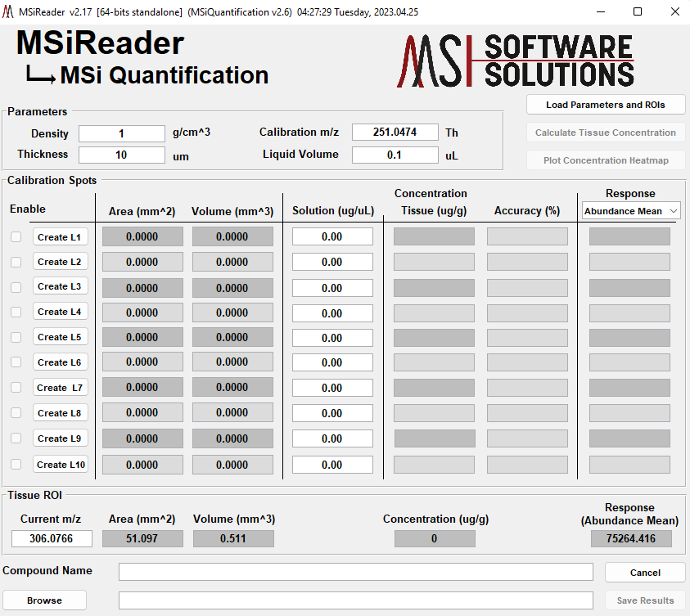Screen dimensions: 690x616
Task: Edit L9 Solution concentration field
Action: [332, 438]
